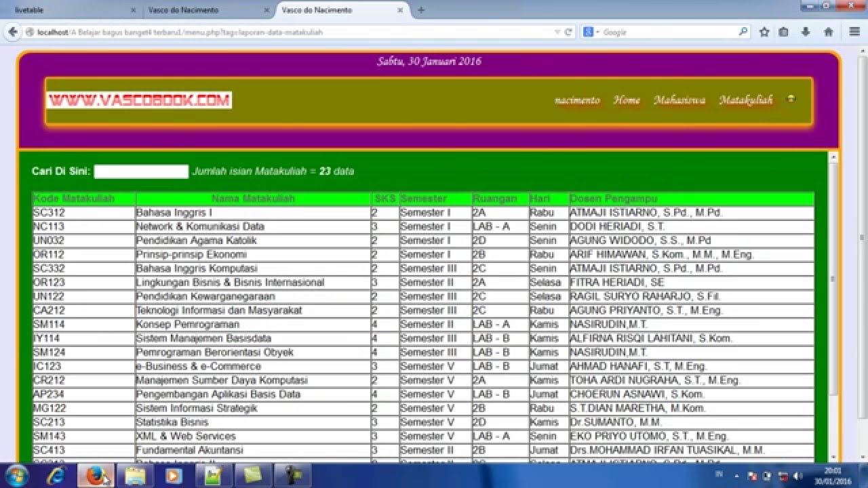Click the Nama Matakuliah column header

[x=253, y=199]
